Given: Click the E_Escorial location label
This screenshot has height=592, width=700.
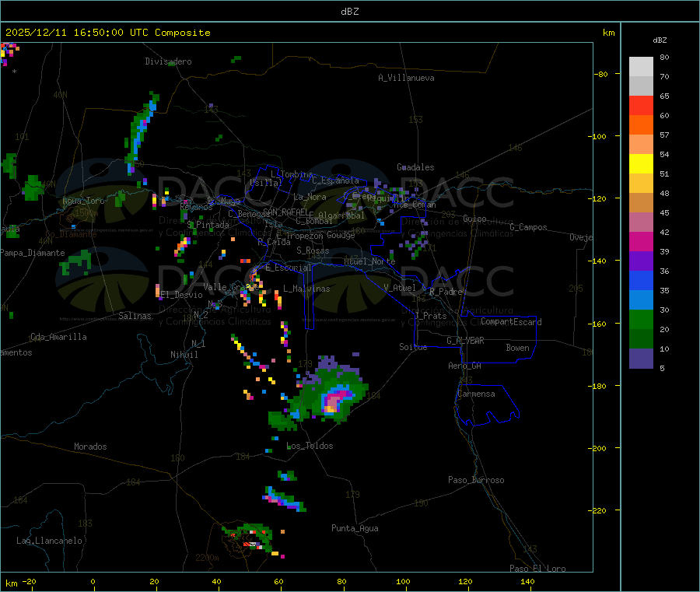Looking at the screenshot, I should [x=289, y=268].
